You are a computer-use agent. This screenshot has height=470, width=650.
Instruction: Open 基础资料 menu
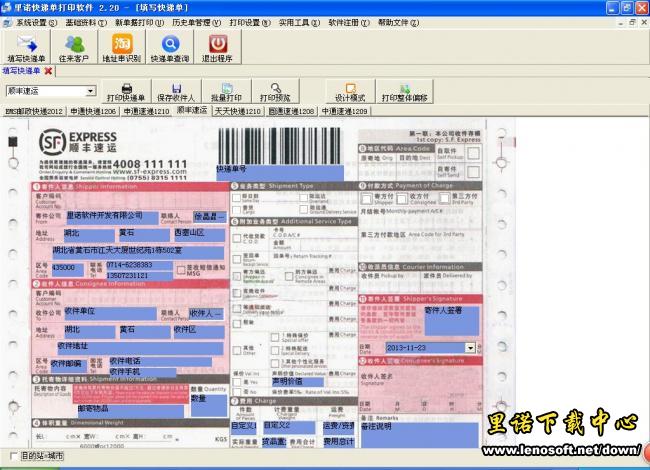point(86,23)
